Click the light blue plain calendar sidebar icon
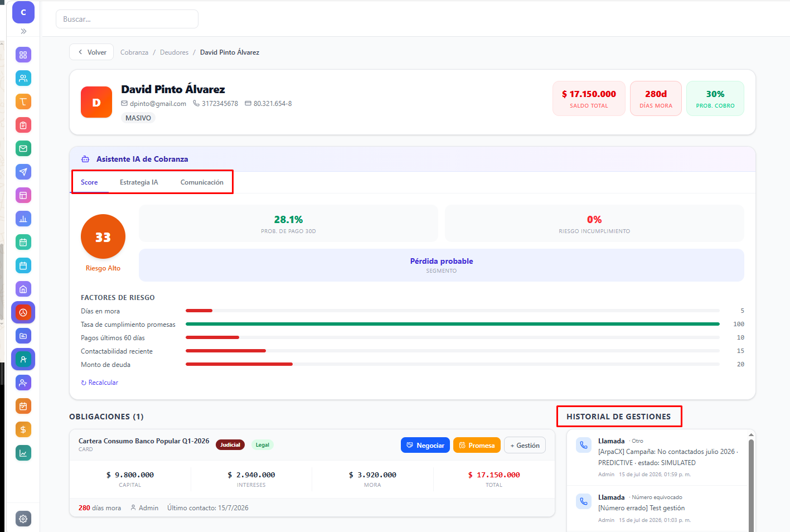The image size is (790, 532). tap(23, 265)
